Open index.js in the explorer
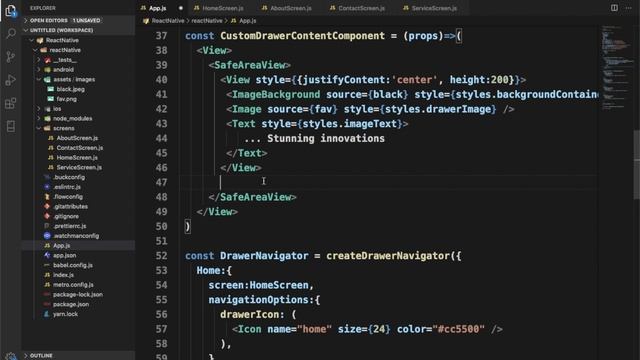This screenshot has height=360, width=640. (x=63, y=275)
